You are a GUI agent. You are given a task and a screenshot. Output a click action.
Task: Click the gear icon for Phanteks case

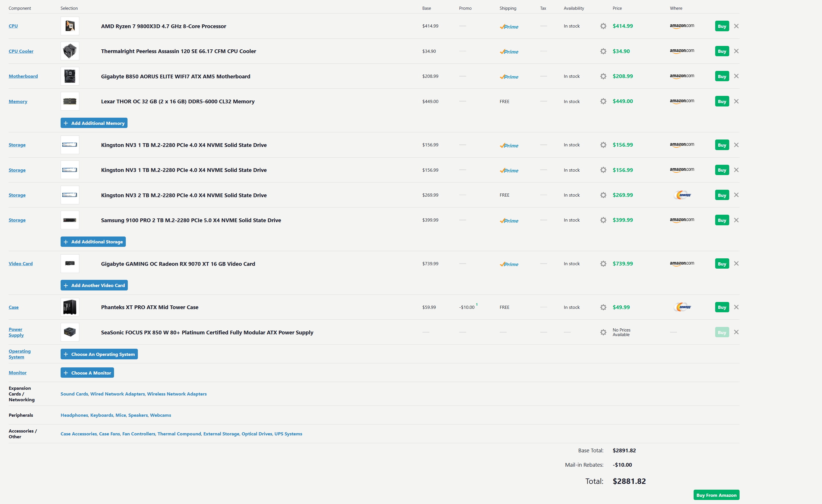(x=603, y=307)
